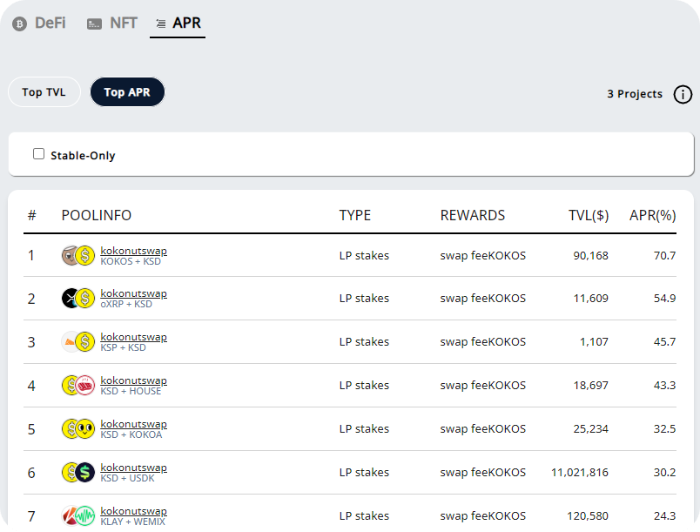
Task: Click APR value 54.9
Action: click(x=665, y=298)
